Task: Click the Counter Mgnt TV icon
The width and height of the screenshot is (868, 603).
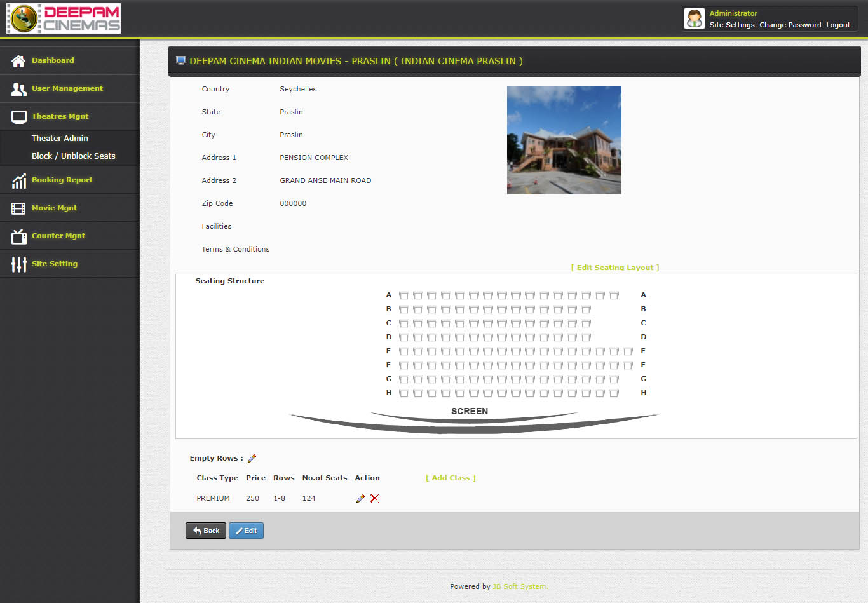Action: (x=18, y=236)
